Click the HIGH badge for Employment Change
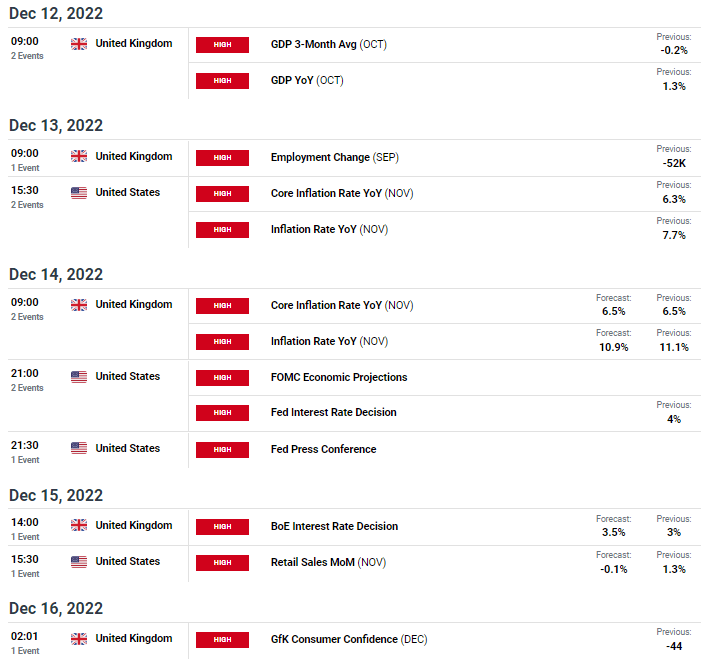Image resolution: width=701 pixels, height=662 pixels. (x=222, y=158)
